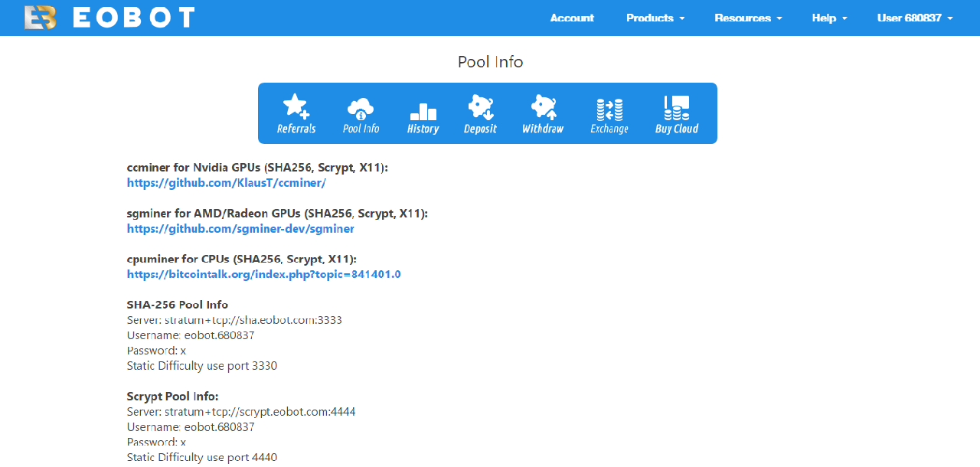Viewport: 980px width, 467px height.
Task: Click the Eobot logo in the header
Action: coord(109,18)
